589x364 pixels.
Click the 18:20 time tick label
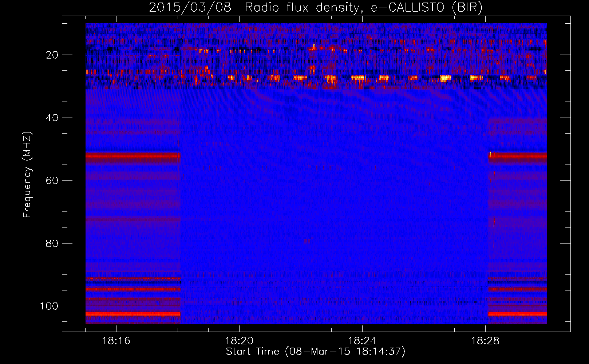239,341
